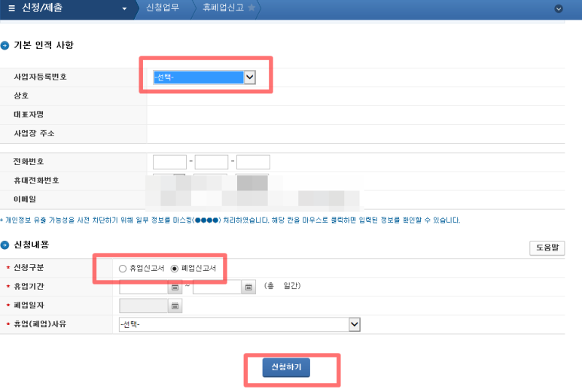Go to 신청업무 breadcrumb
The width and height of the screenshot is (582, 392).
click(163, 8)
